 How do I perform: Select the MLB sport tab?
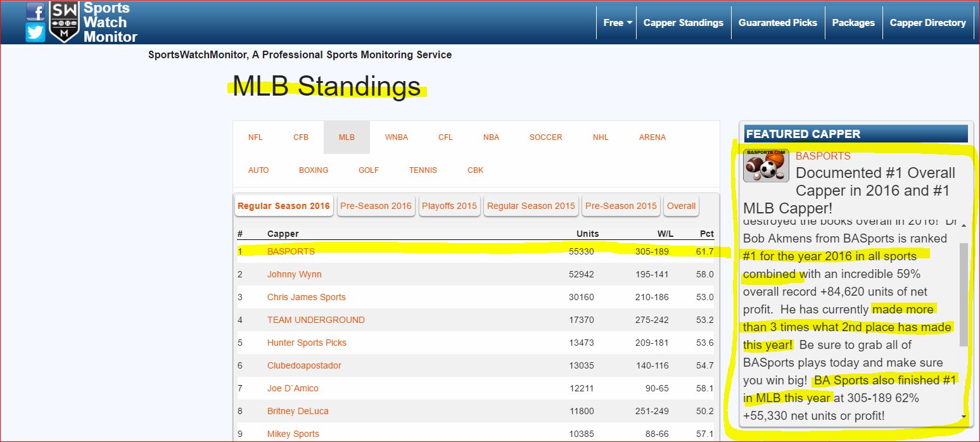(347, 137)
